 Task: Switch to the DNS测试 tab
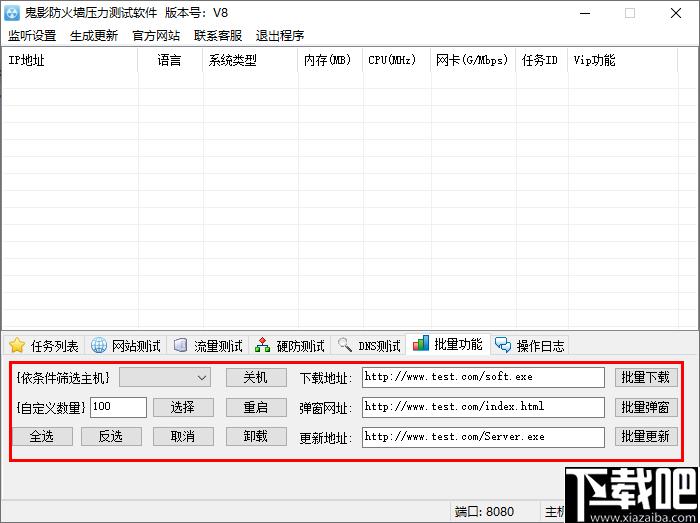369,345
